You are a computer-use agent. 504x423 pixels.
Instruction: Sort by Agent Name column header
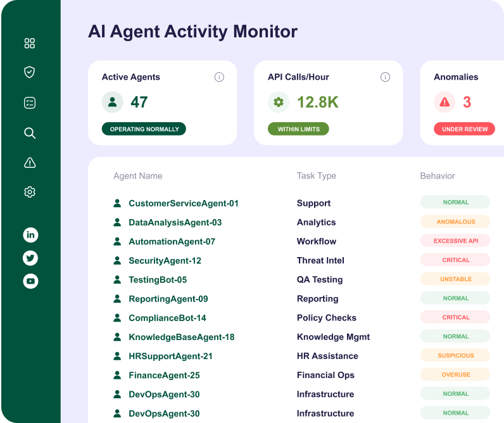coord(137,176)
